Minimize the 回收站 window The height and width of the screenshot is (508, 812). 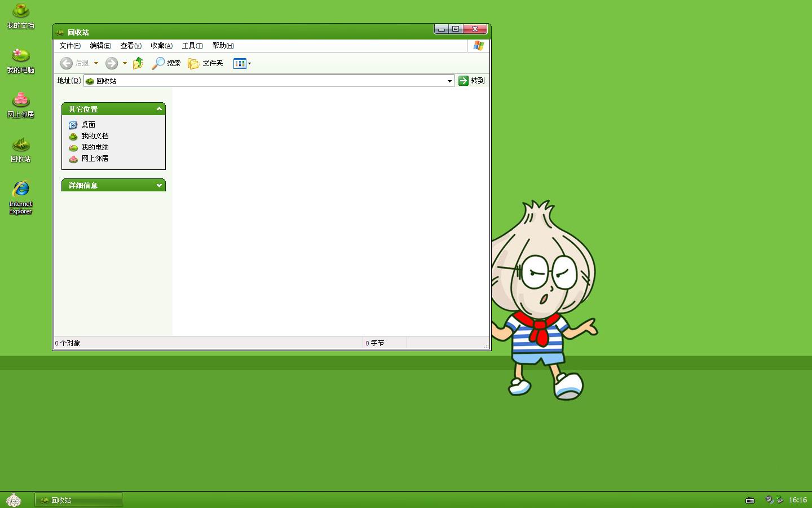442,29
